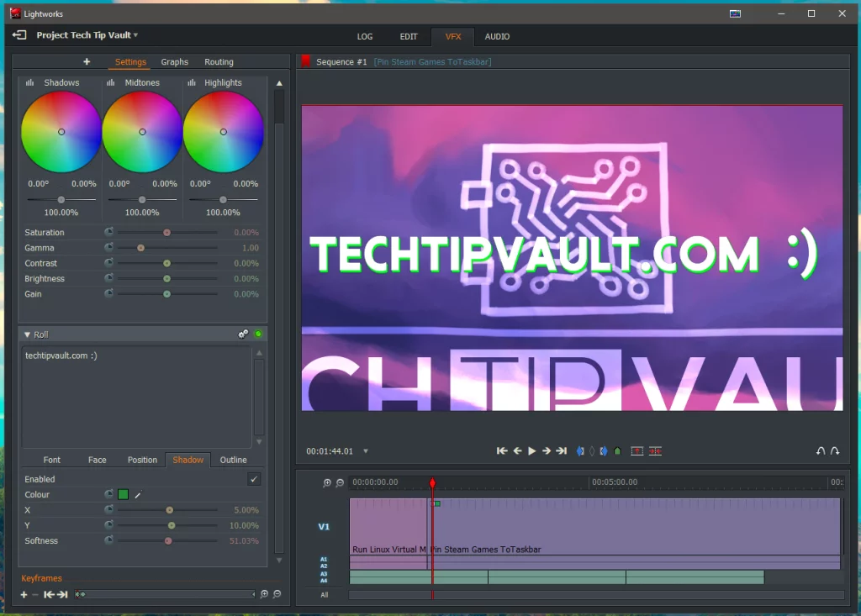Screen dimensions: 861x616
Task: Toggle keyframing for Brightness
Action: point(108,278)
